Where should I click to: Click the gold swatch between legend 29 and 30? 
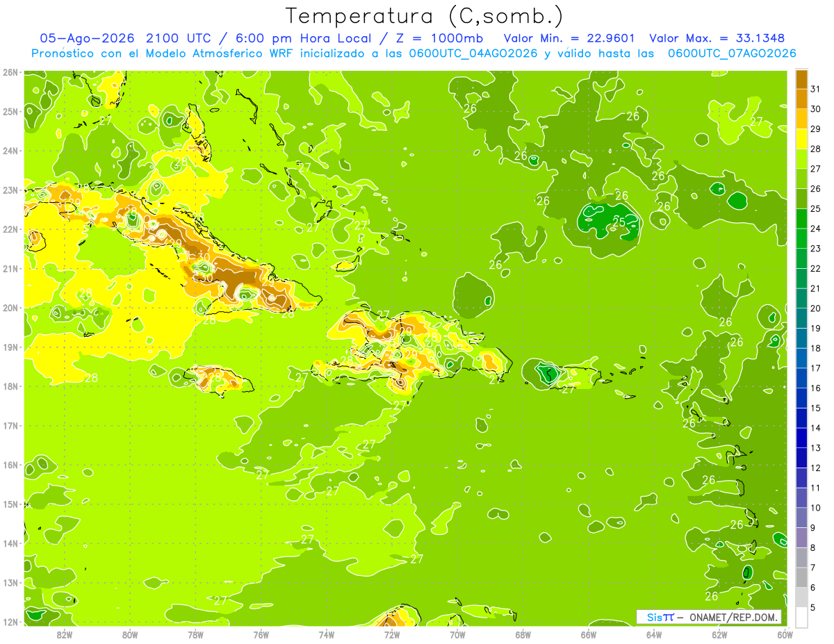click(x=802, y=119)
